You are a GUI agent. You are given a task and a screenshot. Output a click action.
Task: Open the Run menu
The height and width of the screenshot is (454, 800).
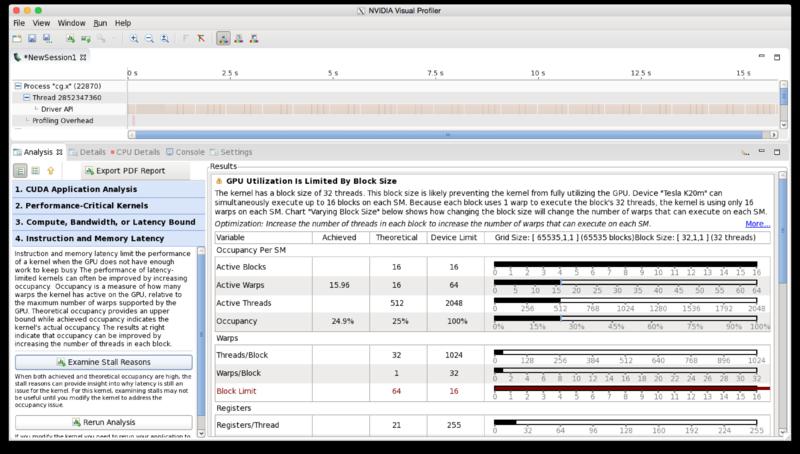(100, 23)
